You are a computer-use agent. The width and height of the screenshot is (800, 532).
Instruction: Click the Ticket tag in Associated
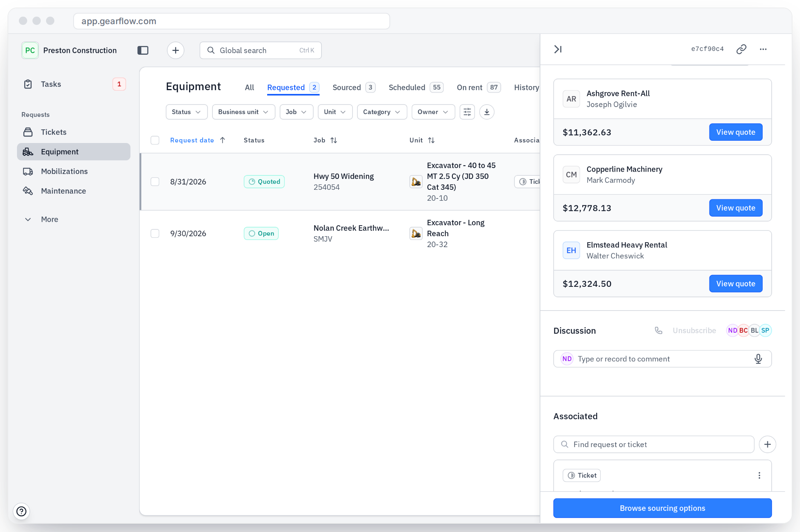click(582, 475)
